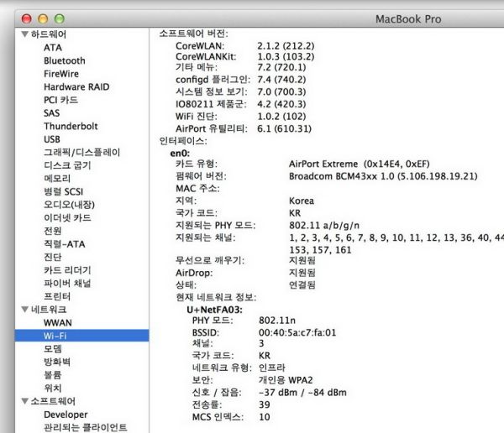Screen dimensions: 504x433
Task: Select ATA in the hardware list
Action: 53,48
